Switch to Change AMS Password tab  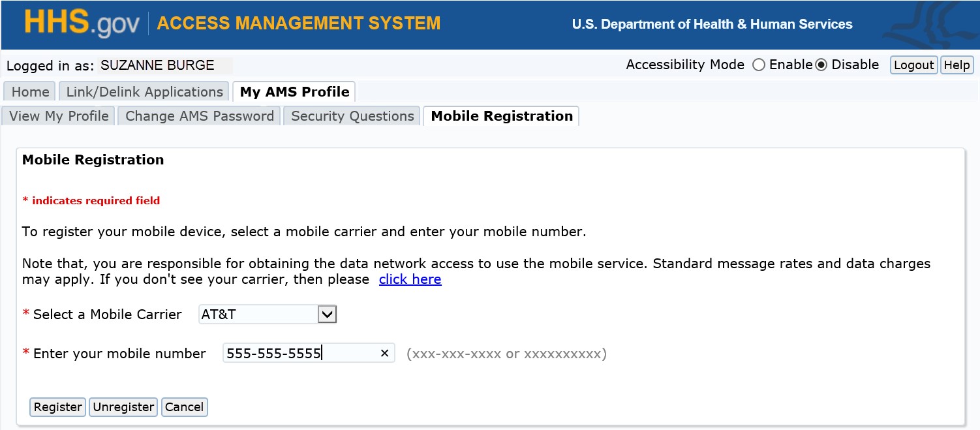tap(198, 115)
